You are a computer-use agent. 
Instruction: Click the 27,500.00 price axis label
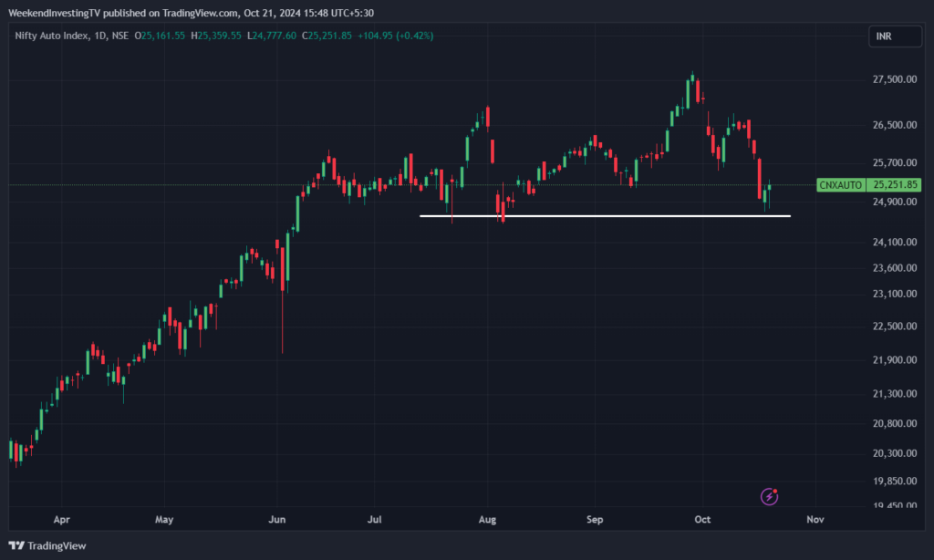pos(894,80)
